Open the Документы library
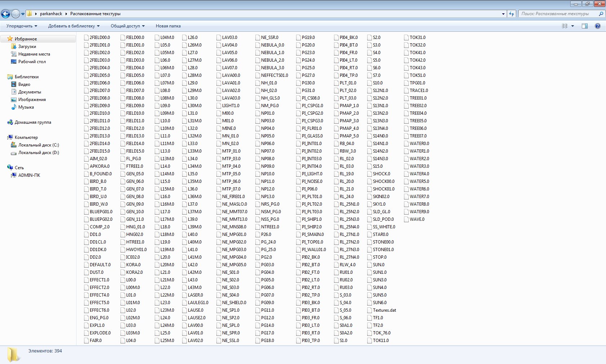The image size is (606, 364). [x=30, y=92]
